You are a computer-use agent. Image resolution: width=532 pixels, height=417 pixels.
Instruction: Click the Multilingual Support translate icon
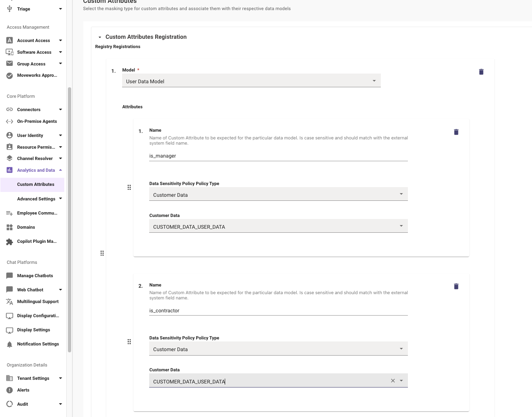(x=10, y=301)
